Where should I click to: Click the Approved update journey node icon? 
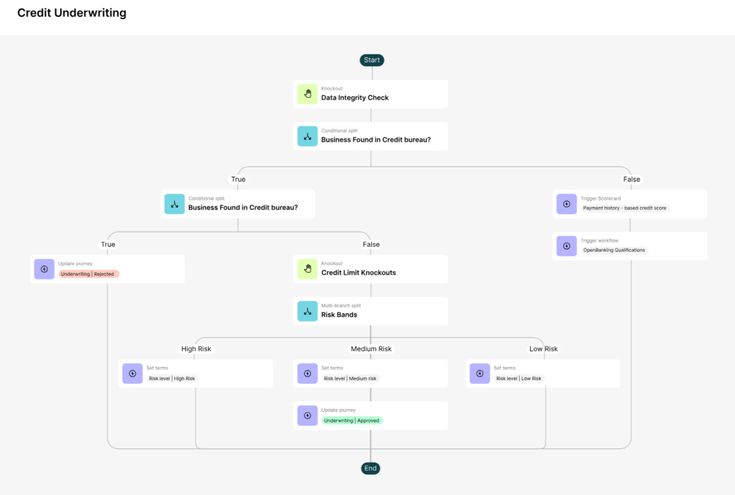point(307,416)
